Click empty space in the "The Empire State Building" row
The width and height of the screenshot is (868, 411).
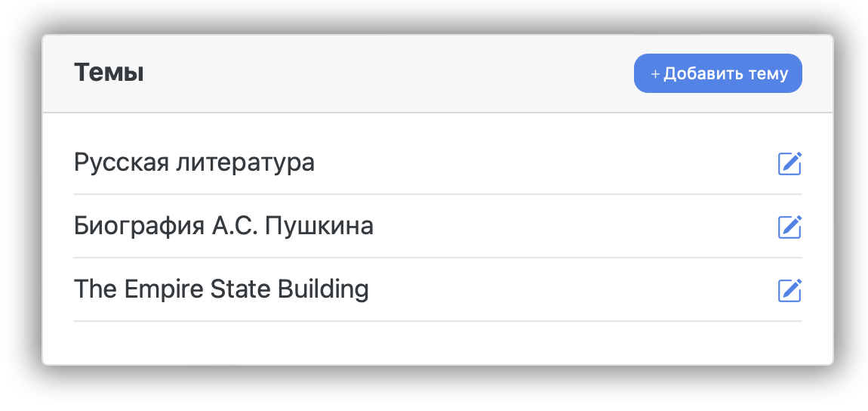click(x=574, y=289)
